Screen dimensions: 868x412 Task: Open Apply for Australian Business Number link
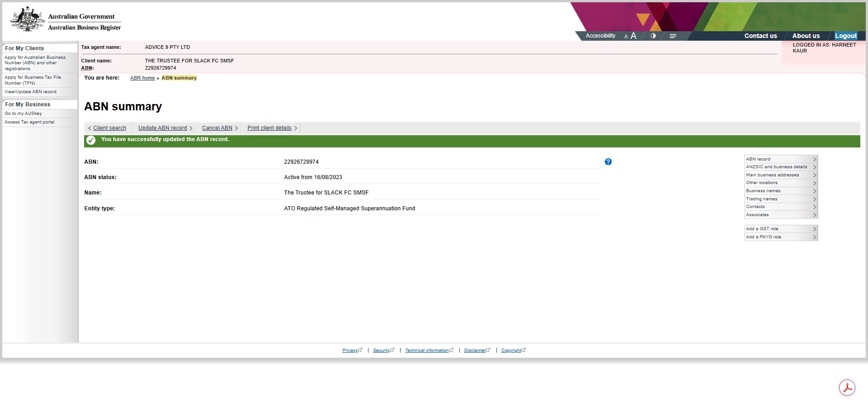[x=35, y=63]
